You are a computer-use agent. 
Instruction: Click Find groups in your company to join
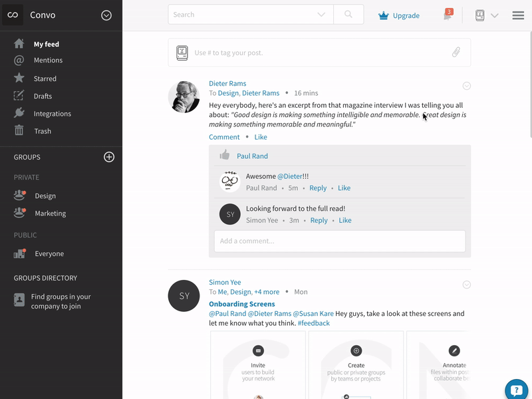click(61, 301)
